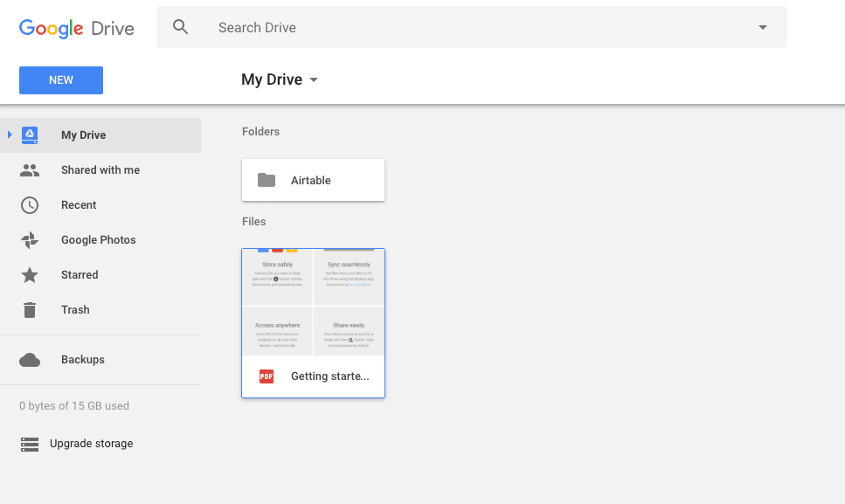Click the Backups cloud icon
The image size is (845, 504).
tap(30, 360)
